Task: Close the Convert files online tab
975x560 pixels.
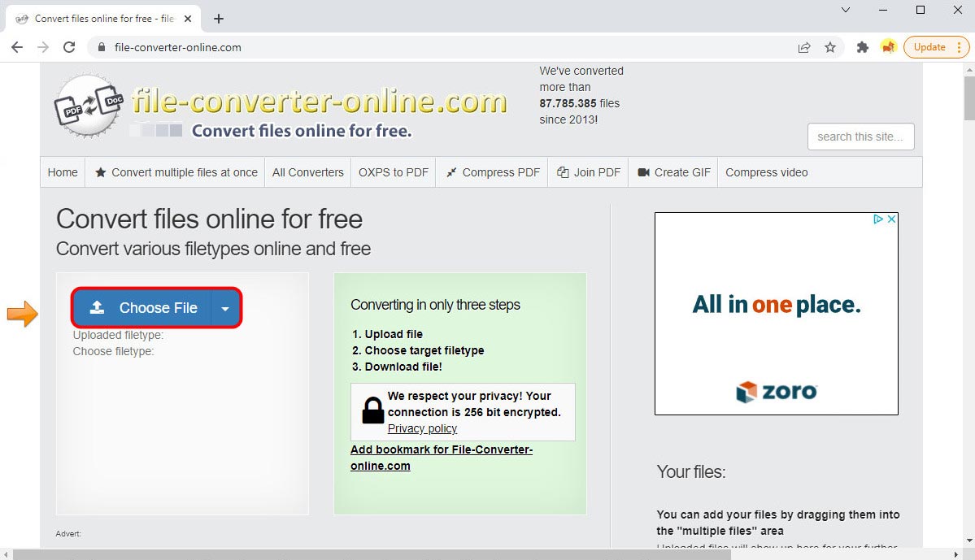Action: click(188, 19)
